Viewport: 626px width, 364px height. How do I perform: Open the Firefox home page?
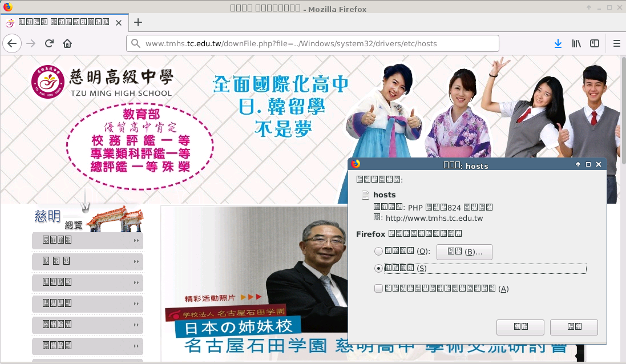coord(67,43)
